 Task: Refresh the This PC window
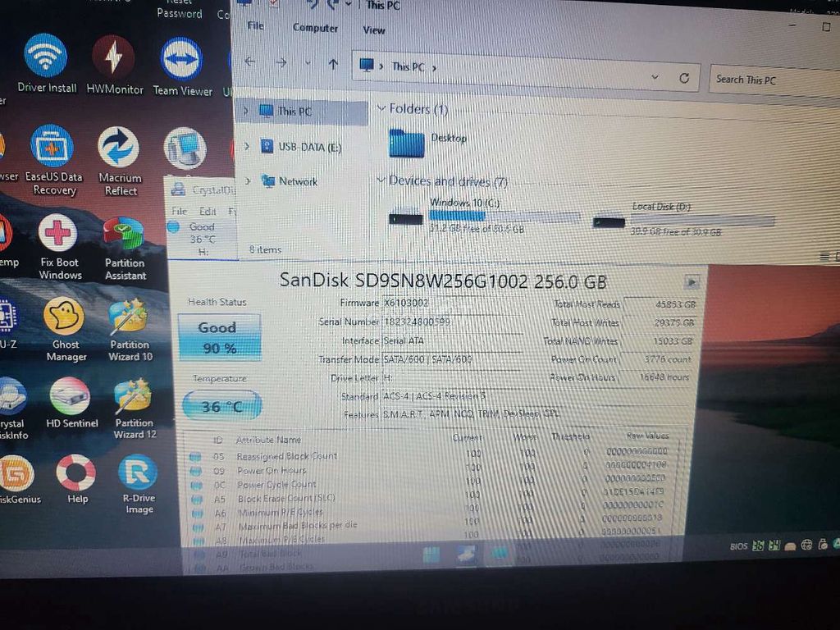684,78
